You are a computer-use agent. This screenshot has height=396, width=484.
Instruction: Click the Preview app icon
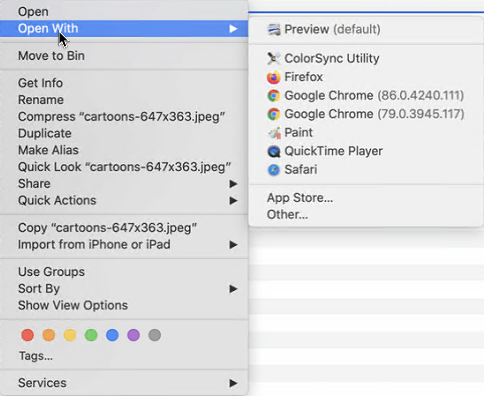(x=274, y=30)
